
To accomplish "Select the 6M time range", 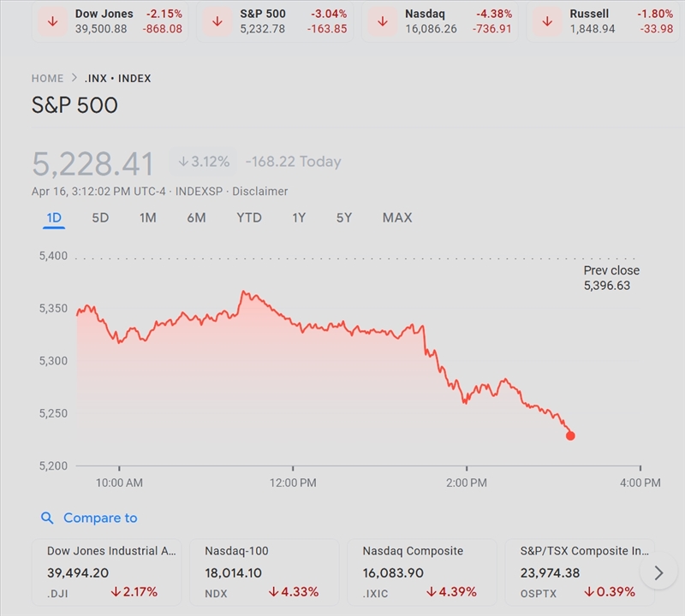I will [x=196, y=218].
